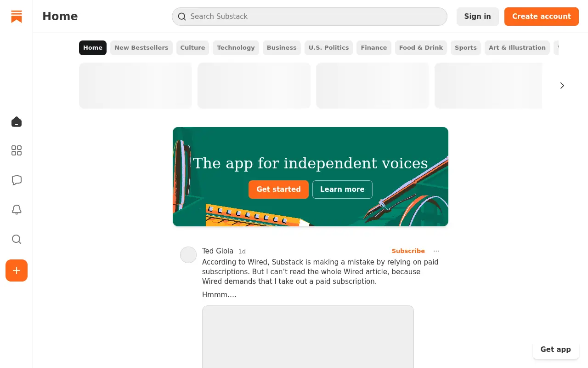Open the Technology category tab
Viewport: 588px width, 368px height.
click(x=236, y=48)
